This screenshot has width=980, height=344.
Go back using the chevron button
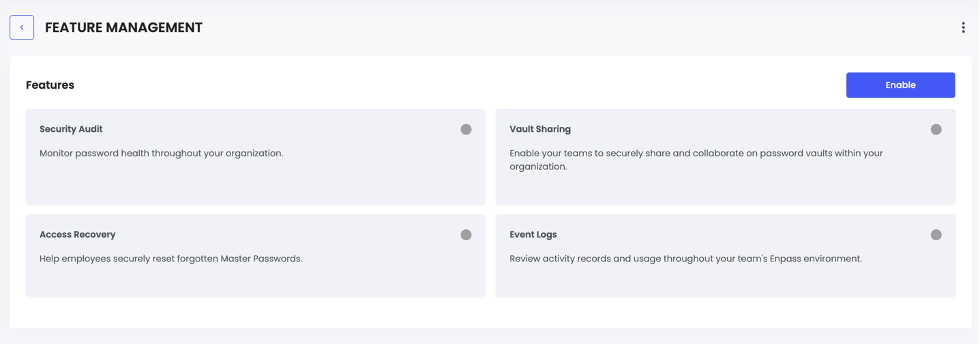point(22,27)
